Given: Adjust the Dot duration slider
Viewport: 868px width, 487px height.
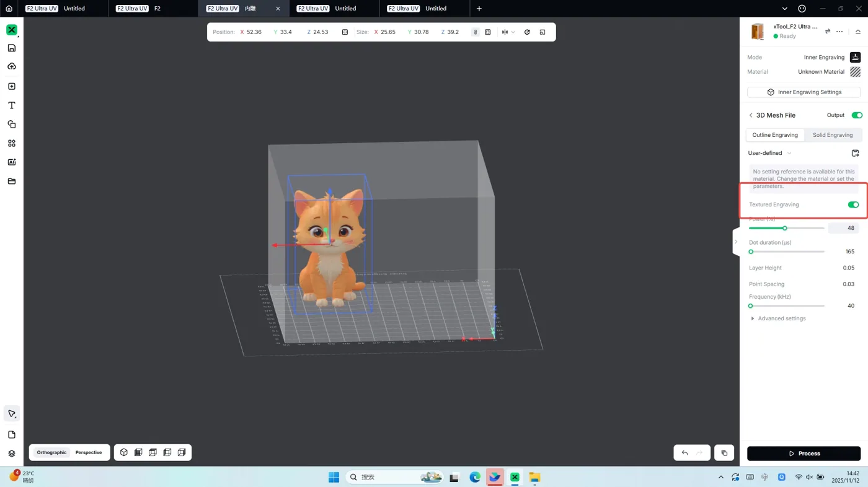Looking at the screenshot, I should pyautogui.click(x=786, y=252).
